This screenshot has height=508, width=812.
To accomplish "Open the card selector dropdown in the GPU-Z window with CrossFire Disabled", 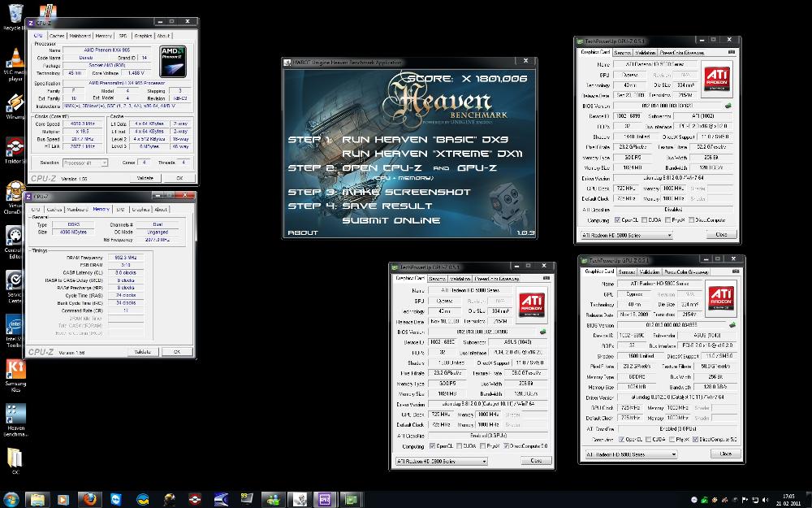I will pyautogui.click(x=625, y=235).
